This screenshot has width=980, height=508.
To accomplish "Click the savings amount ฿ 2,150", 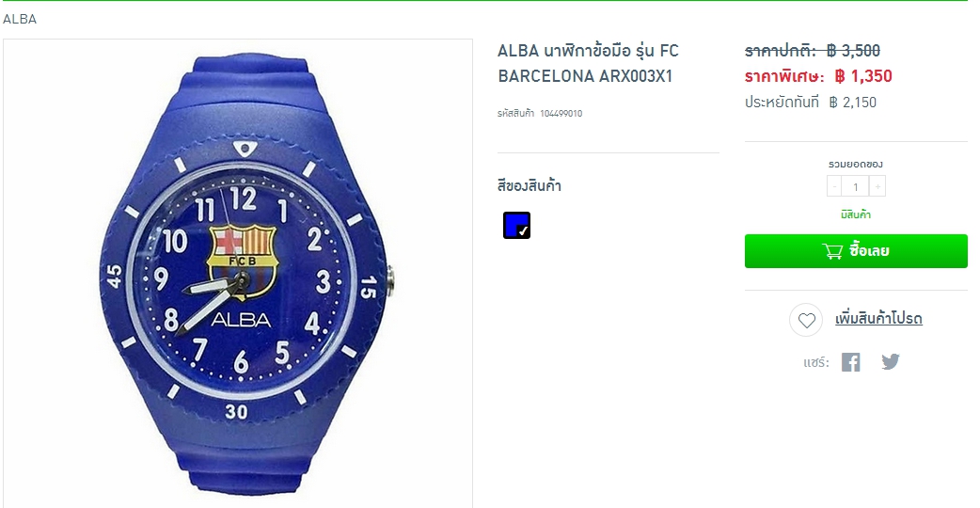I will click(x=852, y=103).
